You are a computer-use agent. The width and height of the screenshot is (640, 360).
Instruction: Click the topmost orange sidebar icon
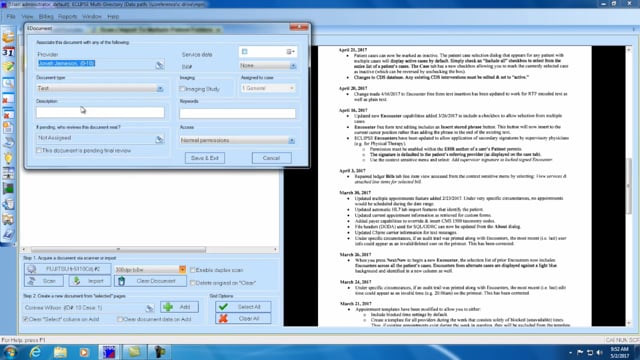coord(8,37)
